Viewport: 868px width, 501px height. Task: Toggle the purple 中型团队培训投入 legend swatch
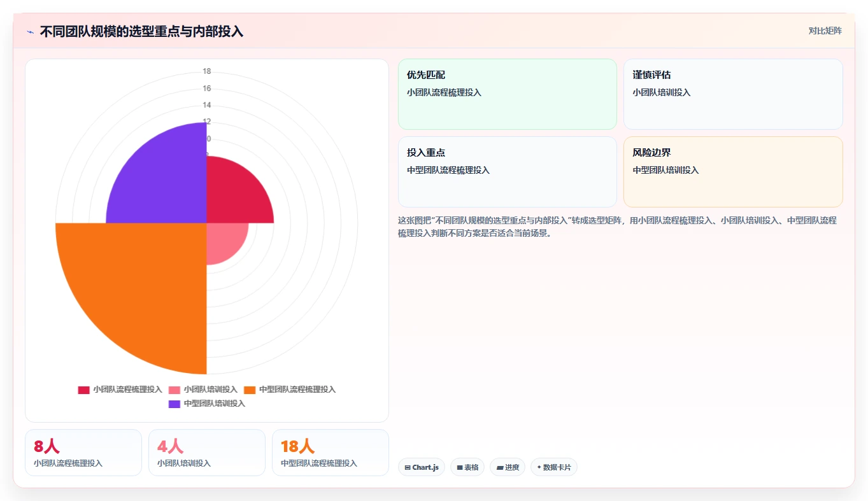tap(174, 404)
